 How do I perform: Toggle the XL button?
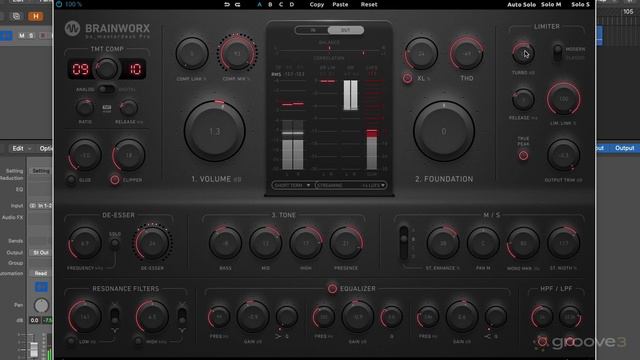pos(407,78)
